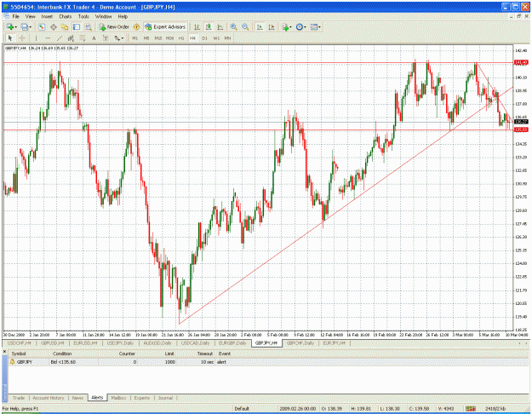Switch to the Experts tab

point(142,398)
